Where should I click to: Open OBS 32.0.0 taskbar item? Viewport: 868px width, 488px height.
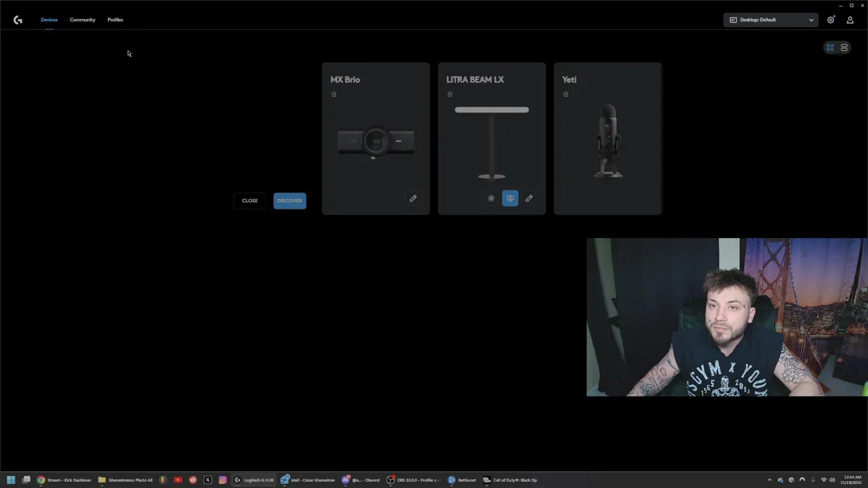coord(413,480)
